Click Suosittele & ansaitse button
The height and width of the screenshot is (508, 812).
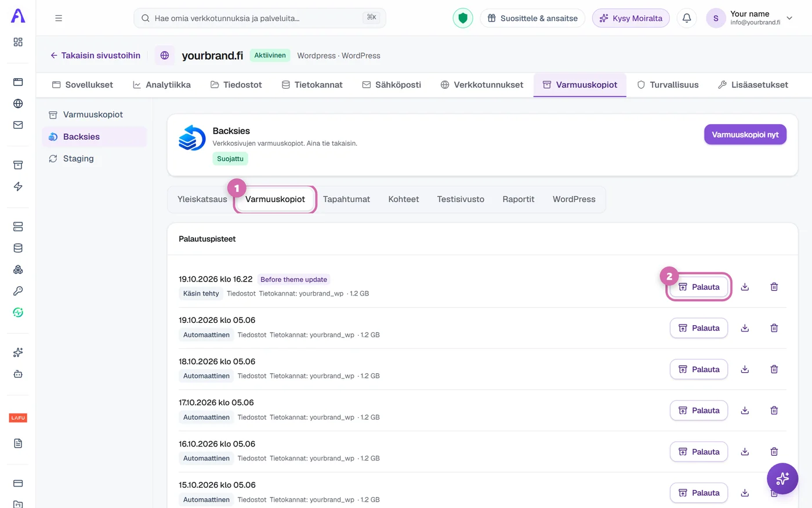(532, 18)
